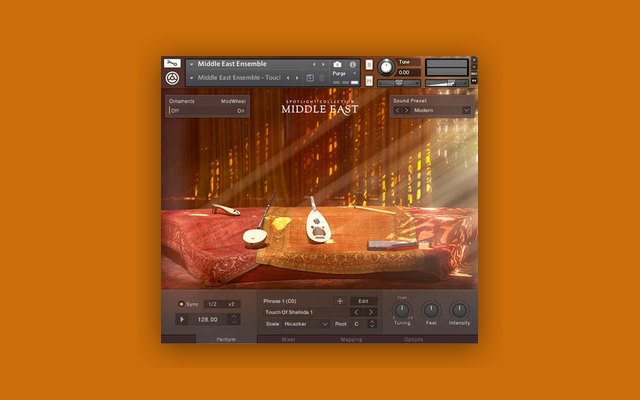The height and width of the screenshot is (400, 640).
Task: Switch to the Mixer tab
Action: click(x=288, y=339)
